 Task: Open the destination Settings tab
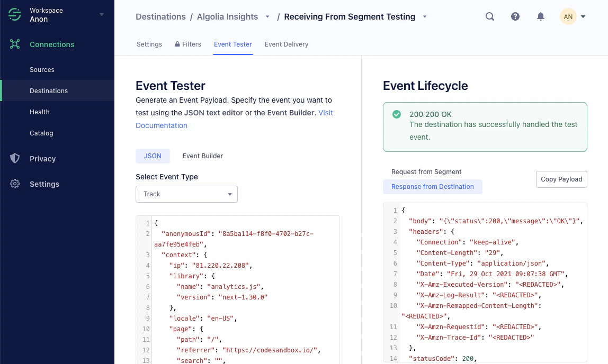[149, 44]
